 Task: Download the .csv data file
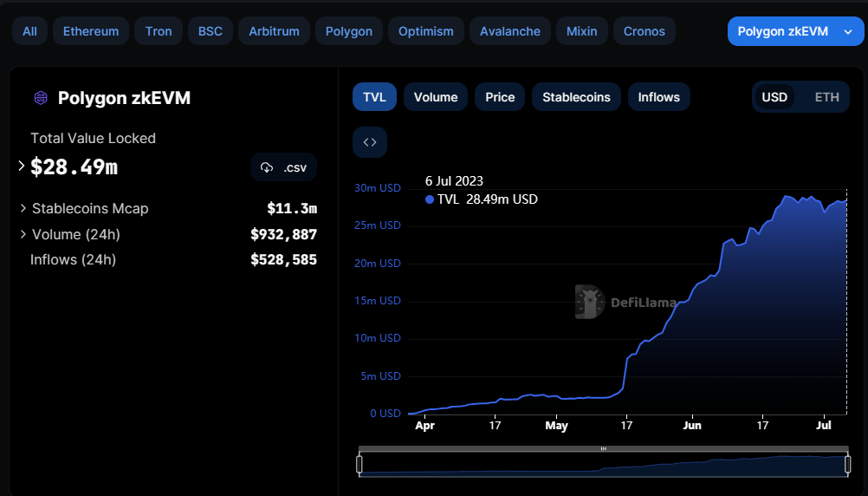[283, 167]
